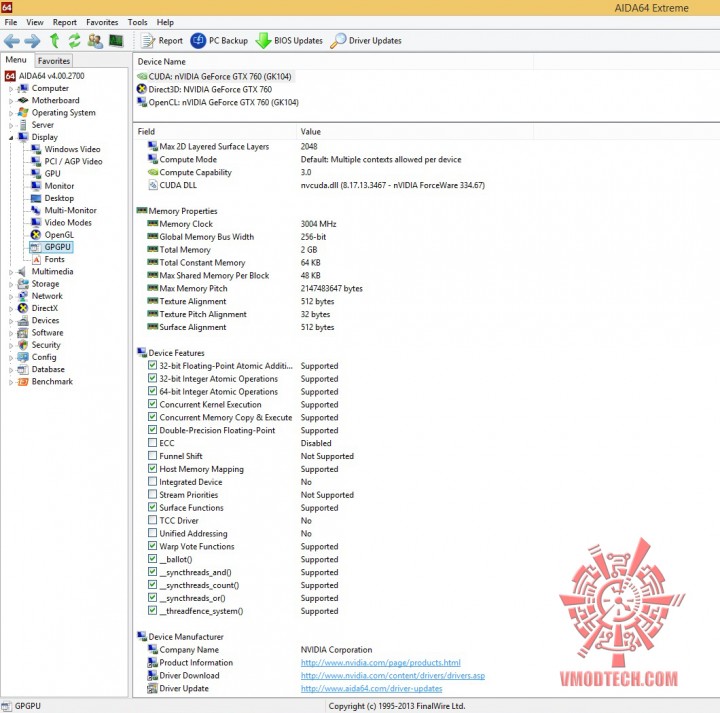Click the Field column header
The width and height of the screenshot is (720, 713).
coord(215,132)
